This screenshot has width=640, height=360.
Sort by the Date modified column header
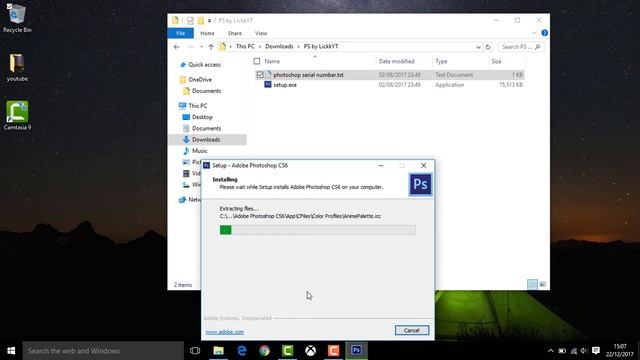[x=396, y=61]
